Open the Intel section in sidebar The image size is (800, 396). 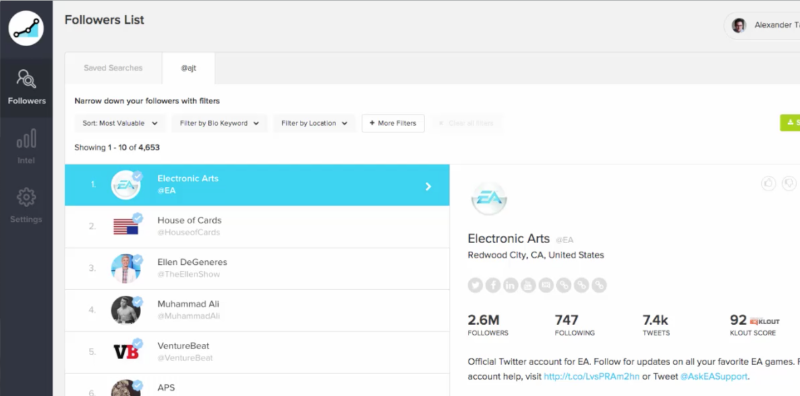click(x=26, y=146)
